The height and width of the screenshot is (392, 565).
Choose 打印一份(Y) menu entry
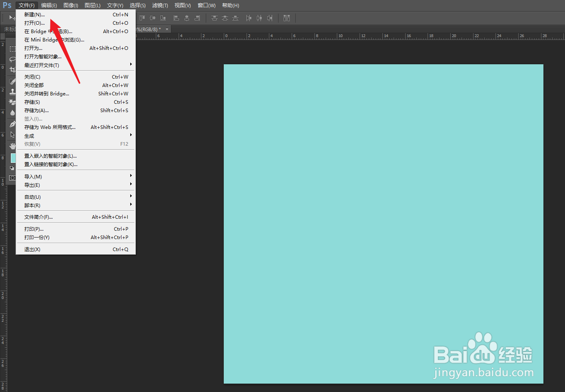point(76,237)
